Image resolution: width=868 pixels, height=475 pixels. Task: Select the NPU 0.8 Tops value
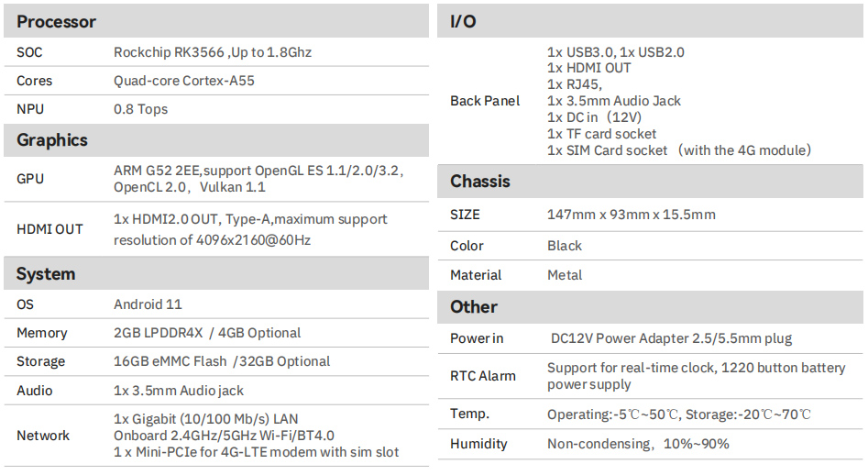[x=140, y=109]
